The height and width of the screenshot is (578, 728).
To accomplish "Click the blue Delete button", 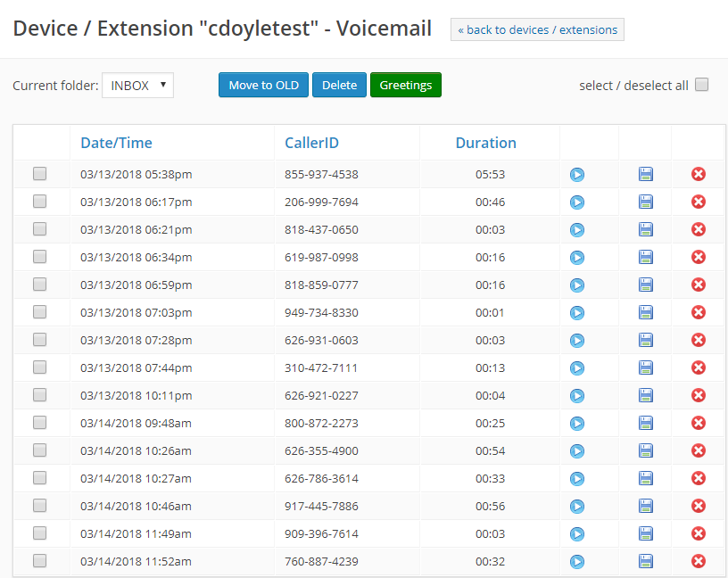I will tap(339, 85).
